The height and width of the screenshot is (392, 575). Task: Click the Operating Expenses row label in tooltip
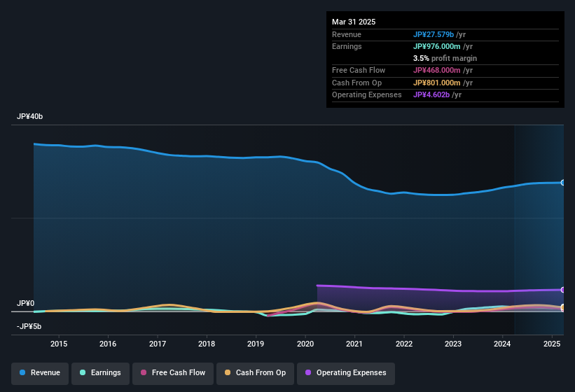(367, 95)
